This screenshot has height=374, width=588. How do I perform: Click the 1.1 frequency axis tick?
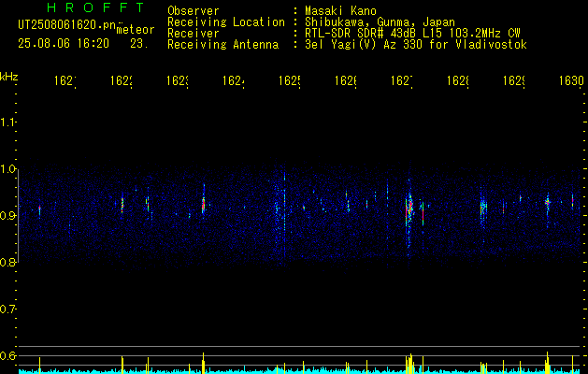7,122
